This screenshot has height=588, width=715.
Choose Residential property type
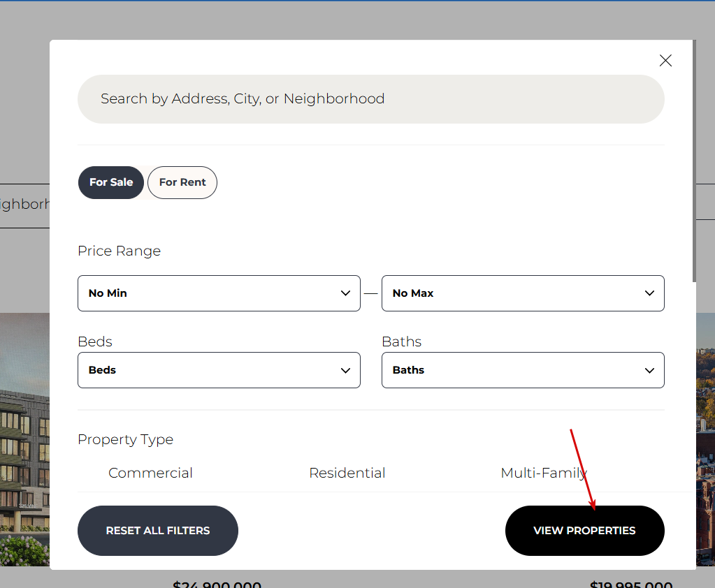[x=347, y=473]
